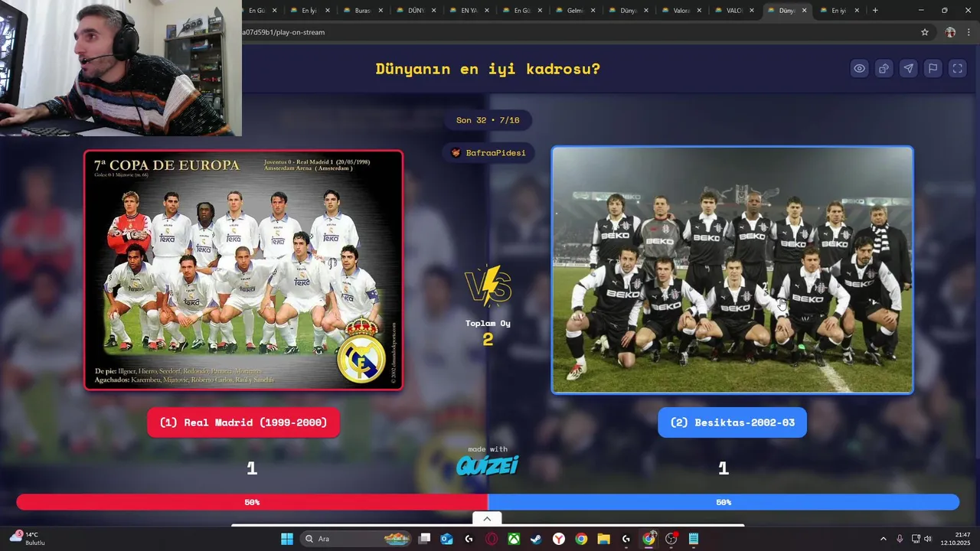
Task: Open OBS Studio from the taskbar
Action: [671, 539]
